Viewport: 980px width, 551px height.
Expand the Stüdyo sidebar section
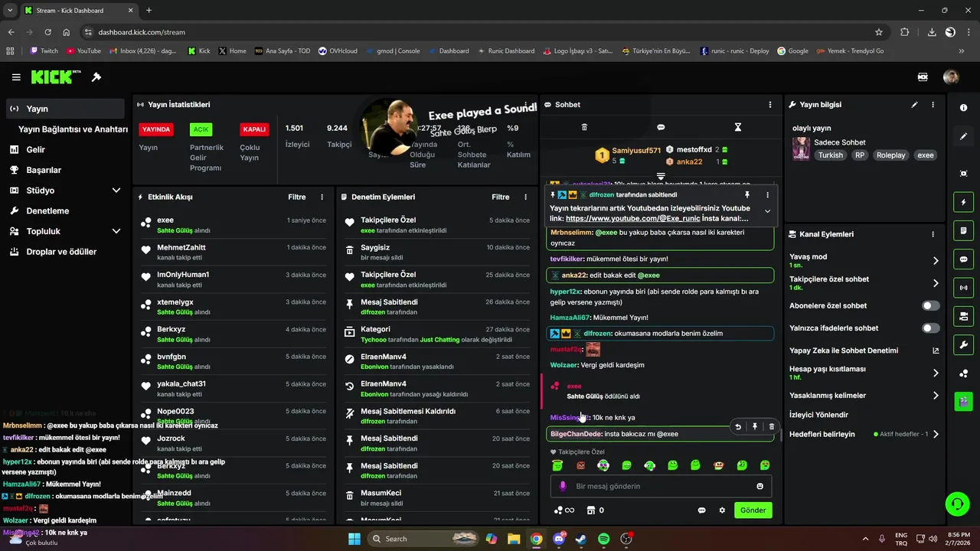[116, 191]
